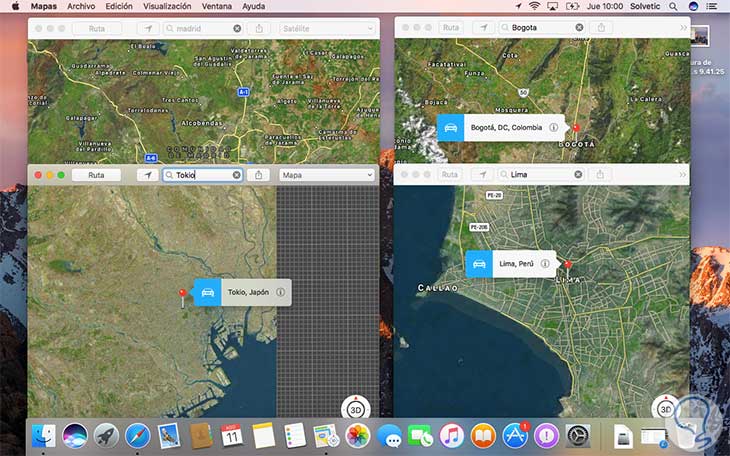Clear the Tokio search field
730x456 pixels.
tap(237, 175)
